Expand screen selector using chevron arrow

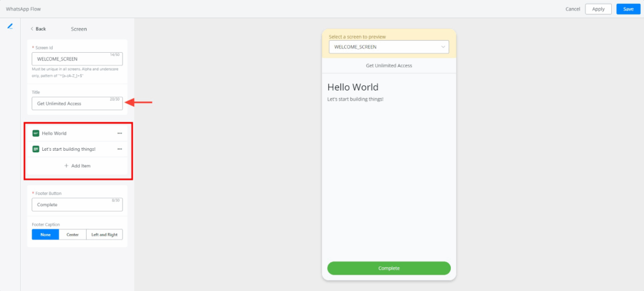pyautogui.click(x=443, y=47)
